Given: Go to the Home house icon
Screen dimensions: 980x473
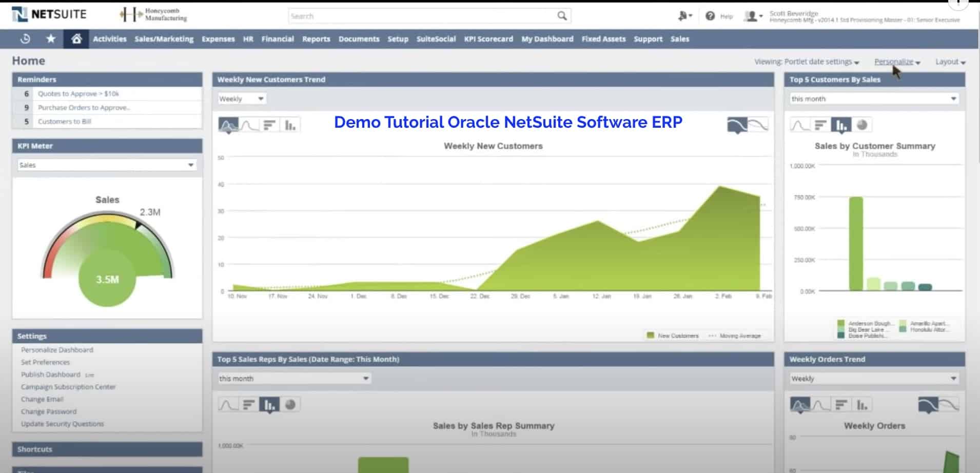Looking at the screenshot, I should tap(76, 39).
